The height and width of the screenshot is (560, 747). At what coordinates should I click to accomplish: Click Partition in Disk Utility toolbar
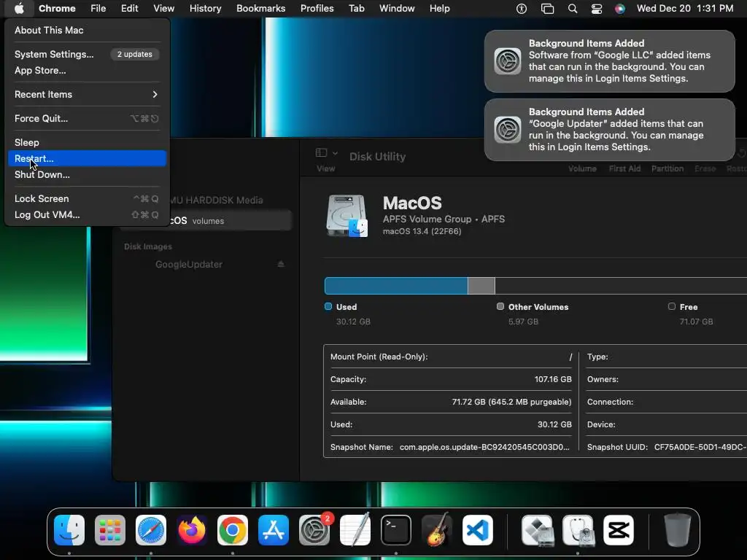(x=667, y=168)
